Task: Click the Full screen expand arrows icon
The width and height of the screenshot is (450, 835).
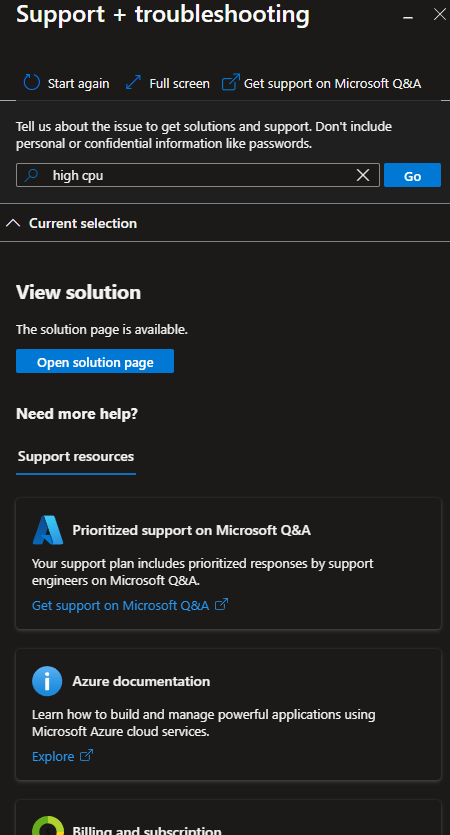Action: pos(133,83)
